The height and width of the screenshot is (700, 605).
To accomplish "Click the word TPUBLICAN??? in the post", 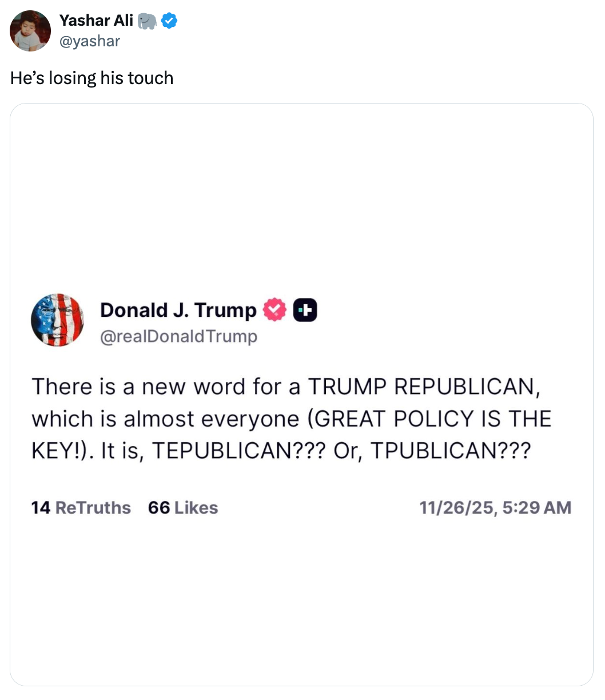I will (x=451, y=451).
